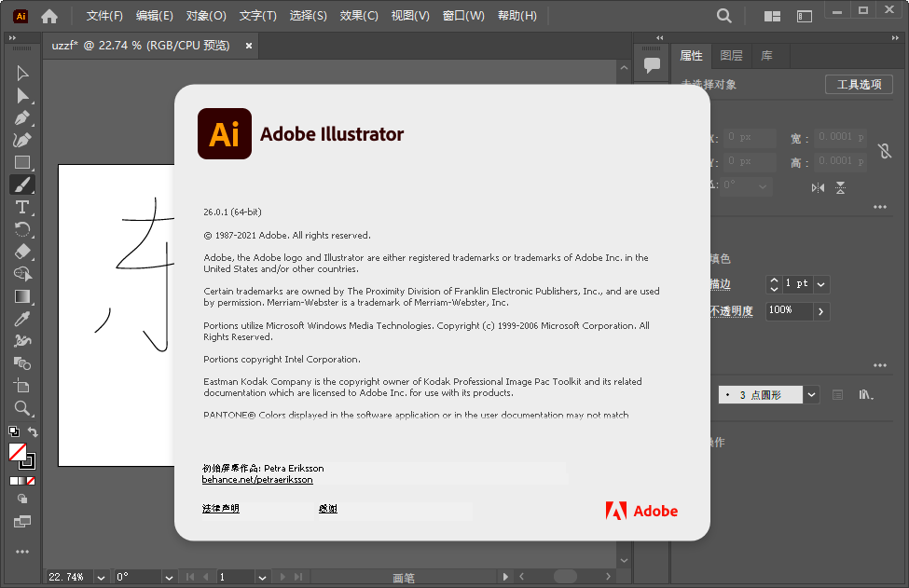Viewport: 909px width, 588px height.
Task: Click the 工具选项 button
Action: [859, 84]
